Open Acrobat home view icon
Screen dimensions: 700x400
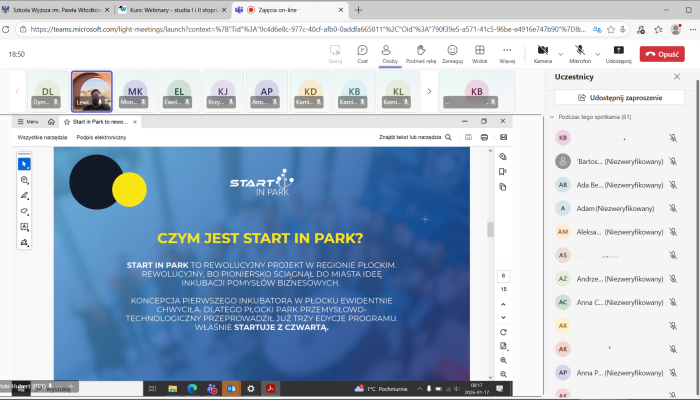[51, 121]
